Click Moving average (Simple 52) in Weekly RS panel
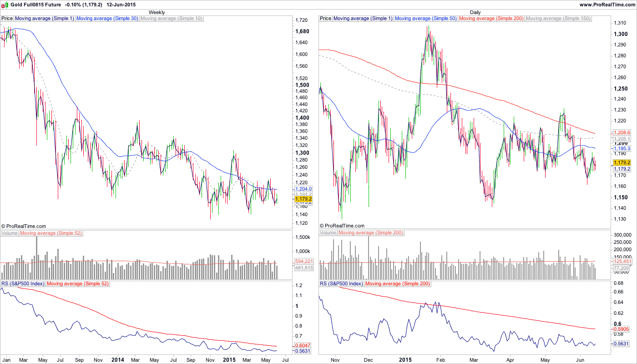The image size is (637, 364). coord(78,283)
